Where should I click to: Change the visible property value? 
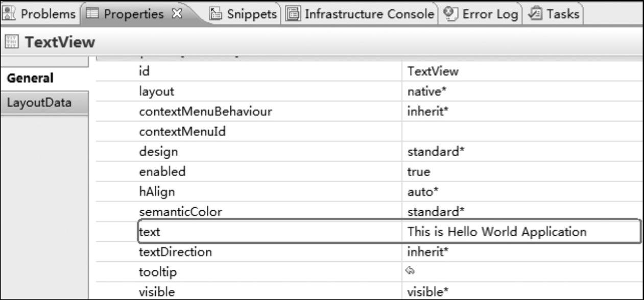[521, 292]
